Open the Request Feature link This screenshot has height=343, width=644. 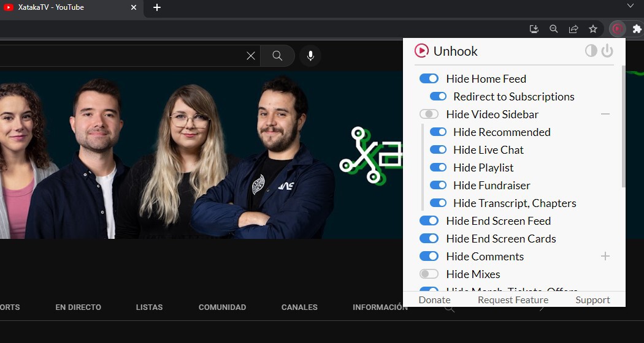(x=513, y=300)
